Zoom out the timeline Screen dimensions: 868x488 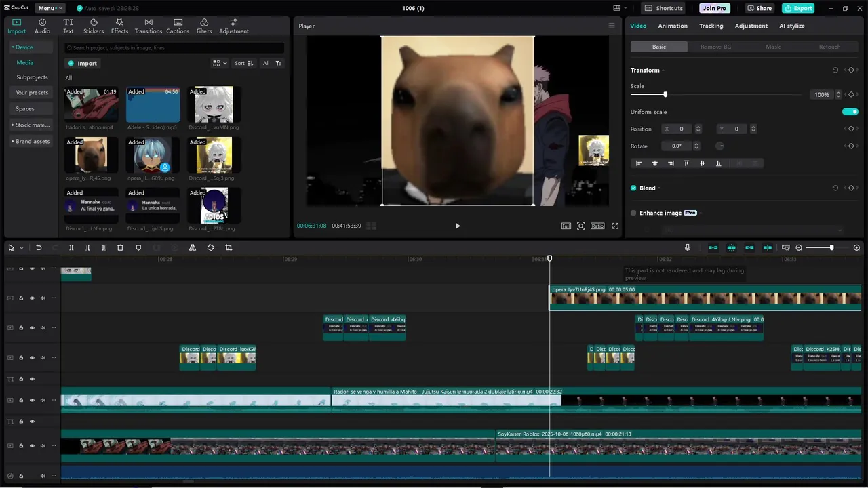point(799,248)
